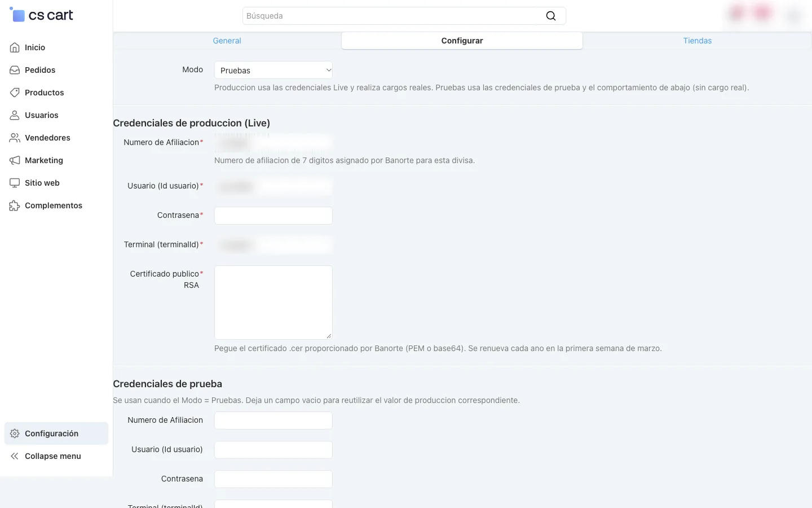Click the Productos sidebar label
The image size is (812, 508).
45,93
